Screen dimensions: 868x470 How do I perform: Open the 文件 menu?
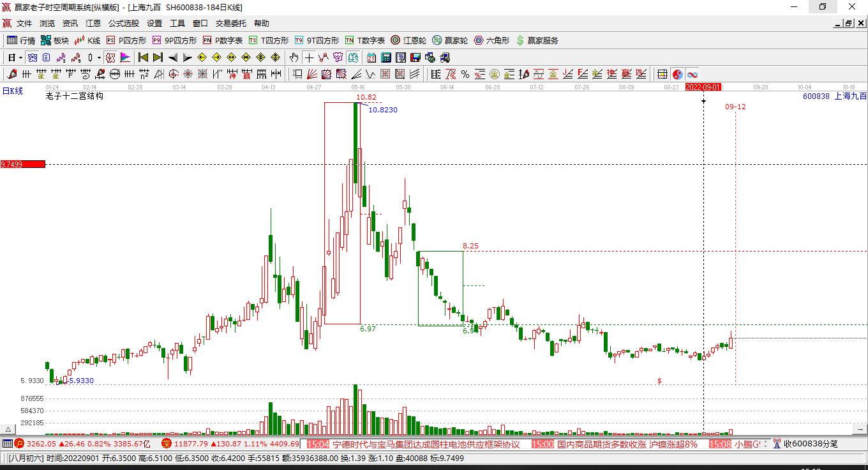pyautogui.click(x=24, y=24)
